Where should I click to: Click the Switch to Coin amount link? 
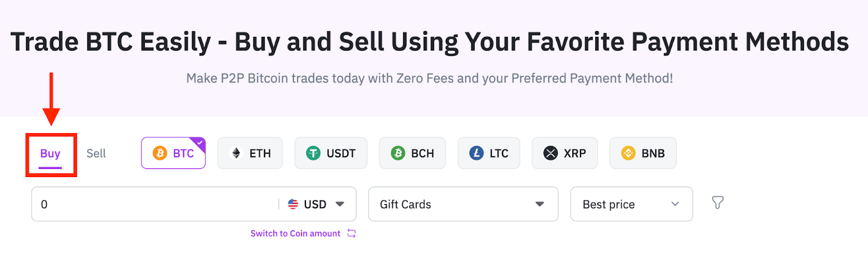pos(296,234)
